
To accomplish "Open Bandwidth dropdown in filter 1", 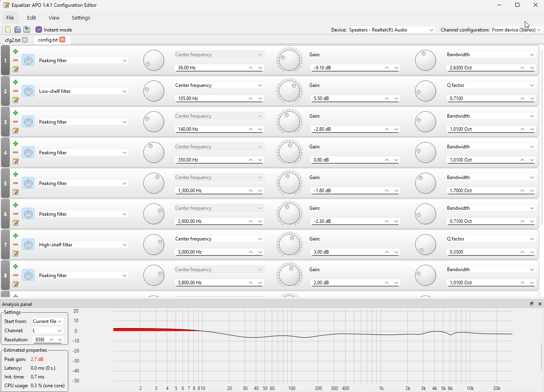I will 491,55.
